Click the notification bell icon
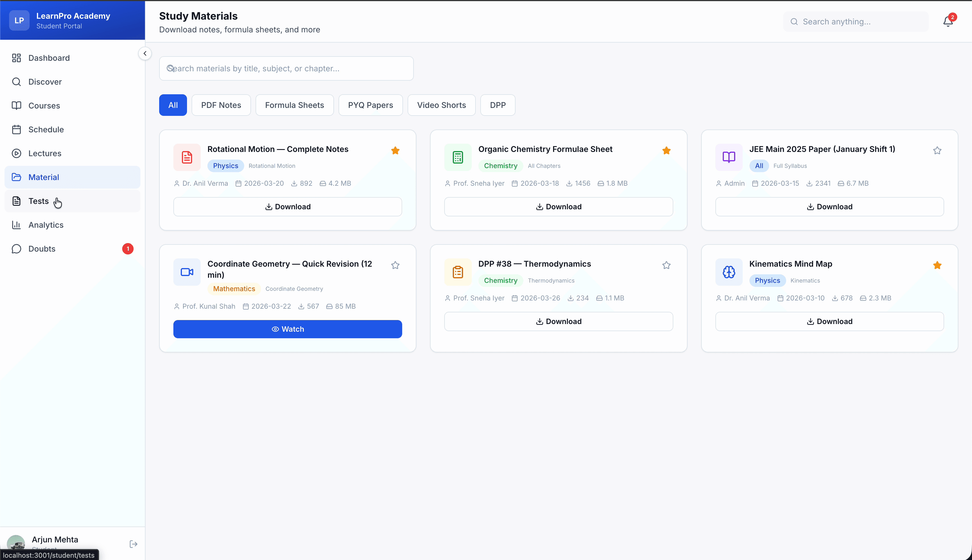This screenshot has width=972, height=560. (948, 22)
